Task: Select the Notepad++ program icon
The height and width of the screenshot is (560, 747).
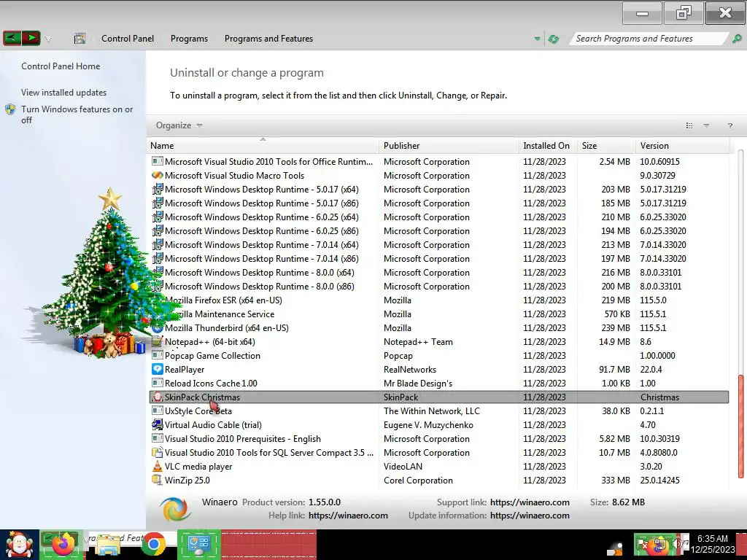Action: 158,341
